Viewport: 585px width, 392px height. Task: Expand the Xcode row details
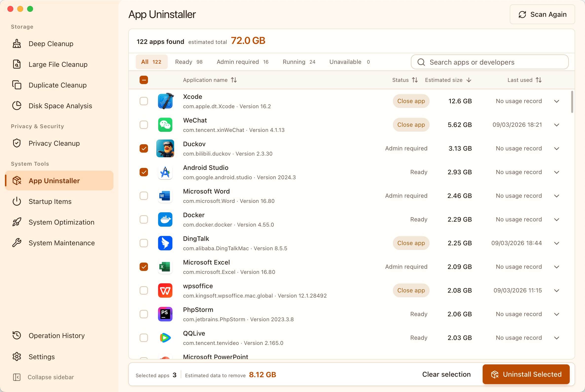pos(556,101)
